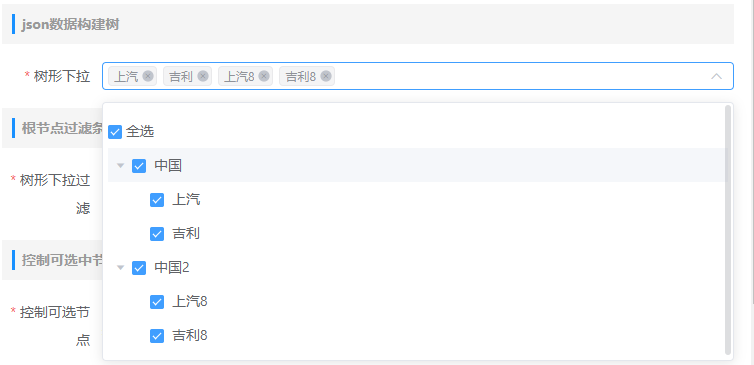Click the dropdown list vertical scrollbar

coord(728,230)
